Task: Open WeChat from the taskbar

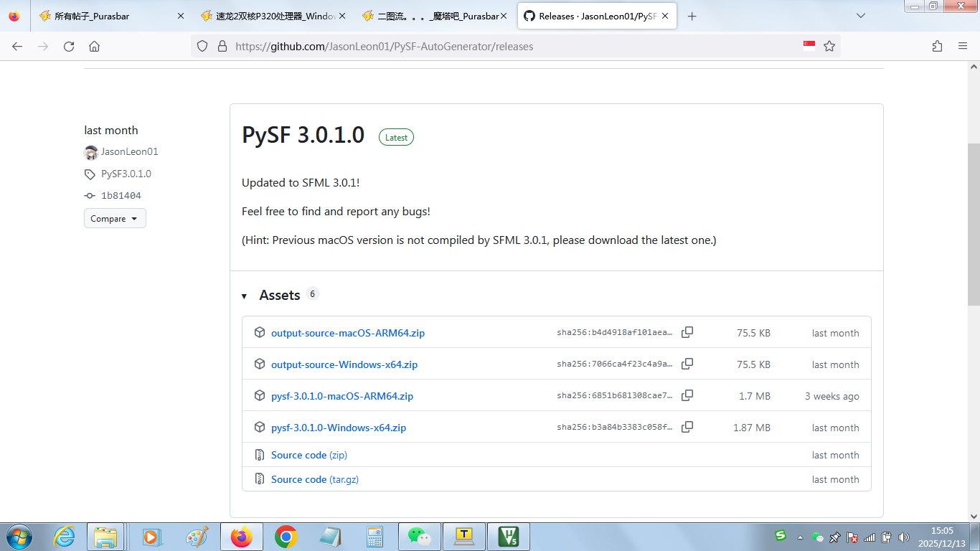Action: click(x=419, y=537)
